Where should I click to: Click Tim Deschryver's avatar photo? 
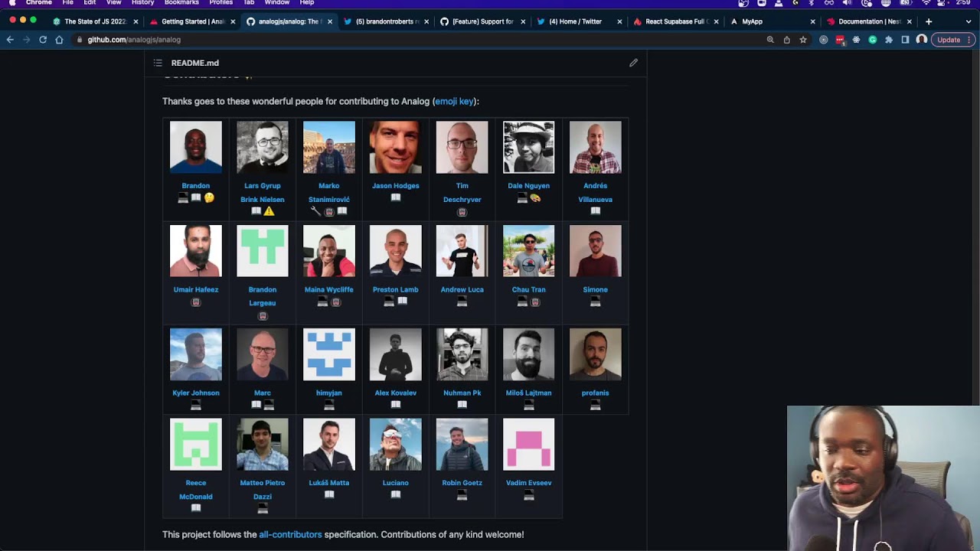[462, 147]
